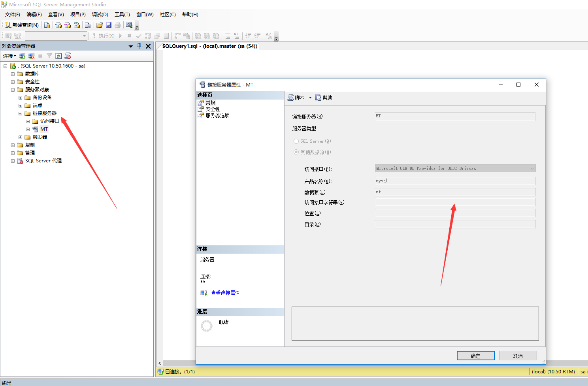Select the 其他数据源 radio button
Viewport: 588px width, 386px height.
(296, 152)
